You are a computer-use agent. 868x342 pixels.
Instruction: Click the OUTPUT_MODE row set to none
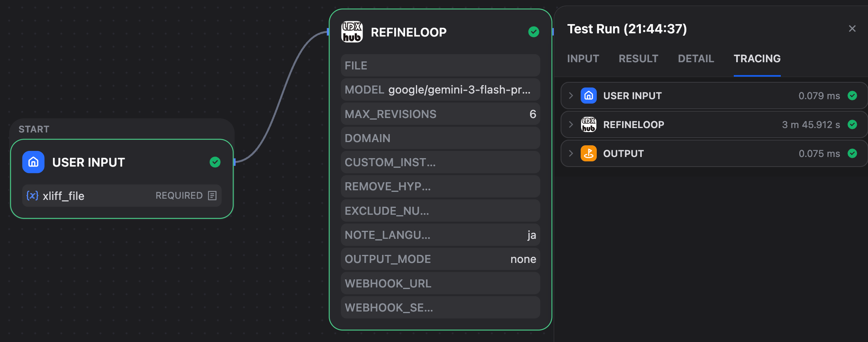pyautogui.click(x=440, y=259)
